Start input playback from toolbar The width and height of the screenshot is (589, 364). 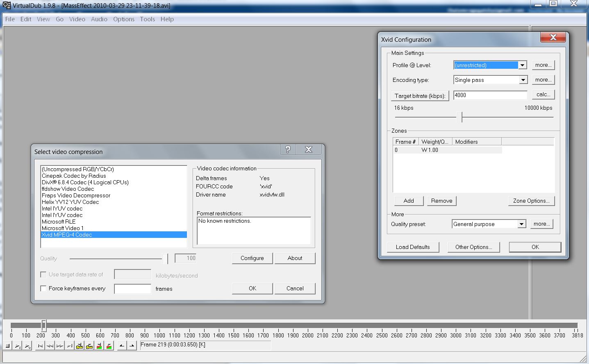pos(18,346)
